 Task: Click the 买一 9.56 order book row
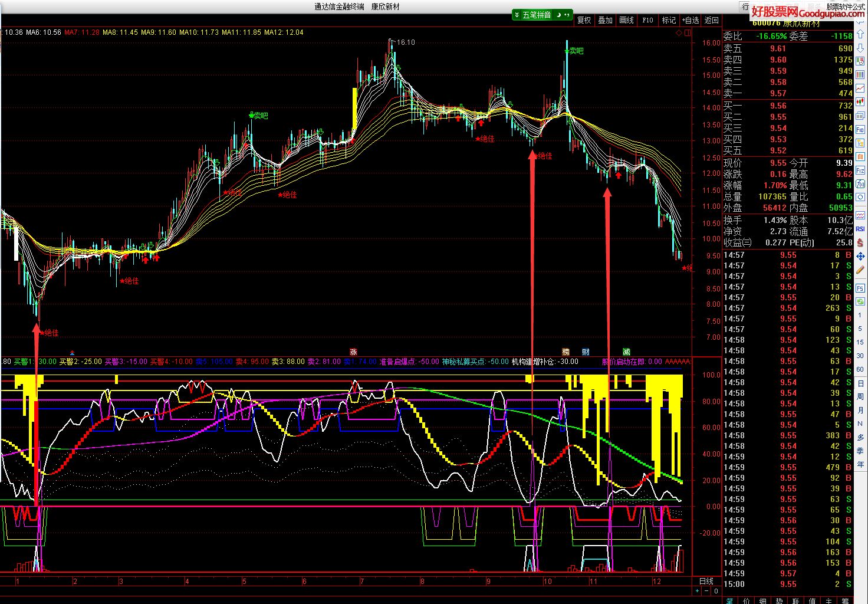click(x=788, y=106)
